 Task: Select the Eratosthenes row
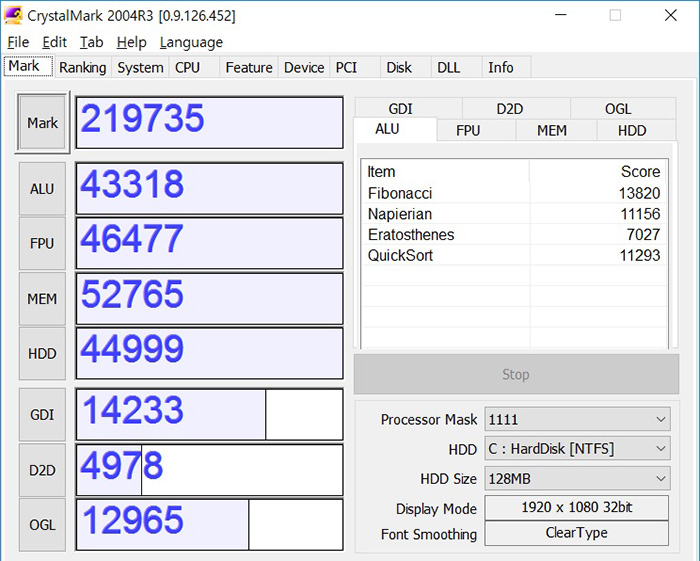pos(514,235)
